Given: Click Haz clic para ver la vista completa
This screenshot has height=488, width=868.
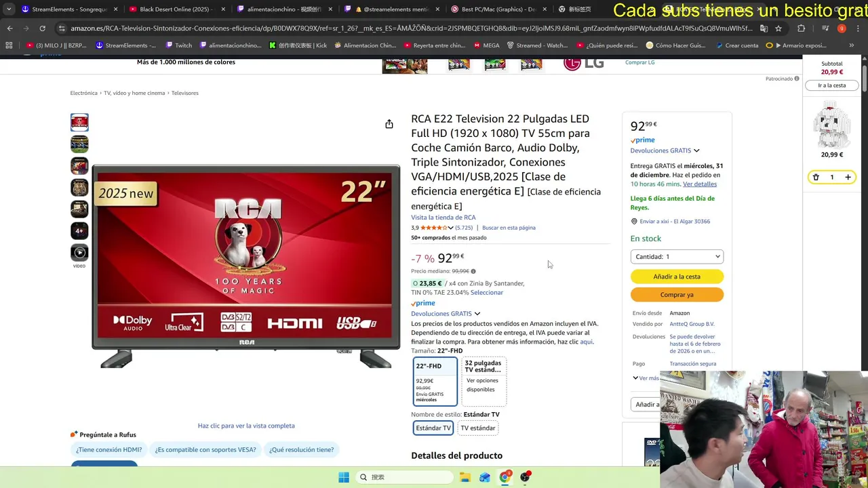Looking at the screenshot, I should point(246,426).
